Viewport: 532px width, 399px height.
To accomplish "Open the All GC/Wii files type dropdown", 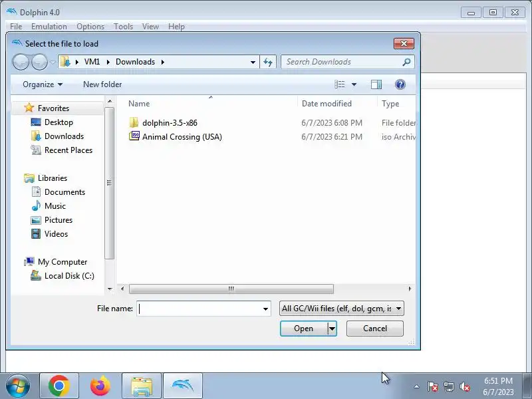I will (342, 309).
